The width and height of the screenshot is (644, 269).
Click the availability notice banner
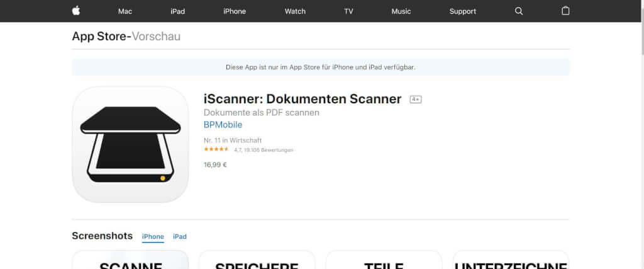[x=320, y=67]
